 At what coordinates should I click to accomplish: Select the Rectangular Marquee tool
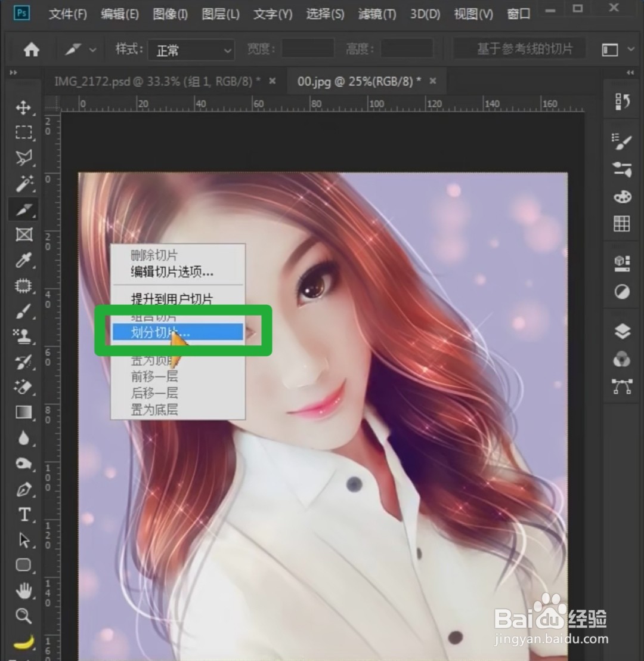[x=23, y=132]
